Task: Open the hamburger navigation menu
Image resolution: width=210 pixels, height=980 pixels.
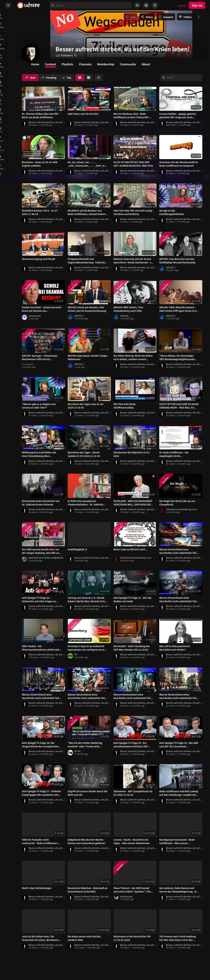Action: (x=8, y=5)
